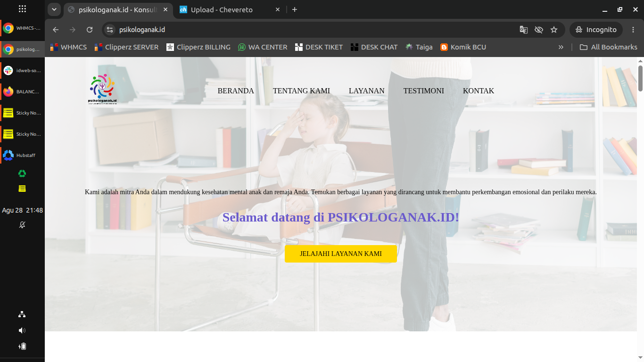
Task: Click scrollbar up arrow
Action: tap(640, 61)
